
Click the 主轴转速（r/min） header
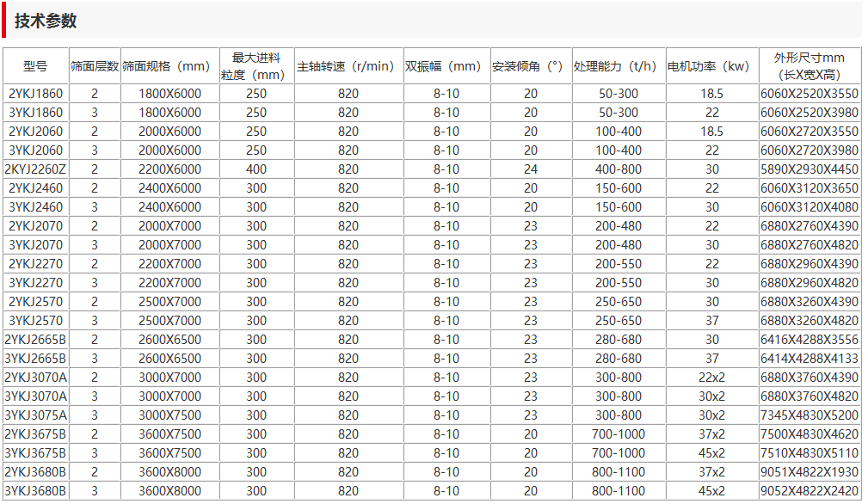[x=348, y=66]
